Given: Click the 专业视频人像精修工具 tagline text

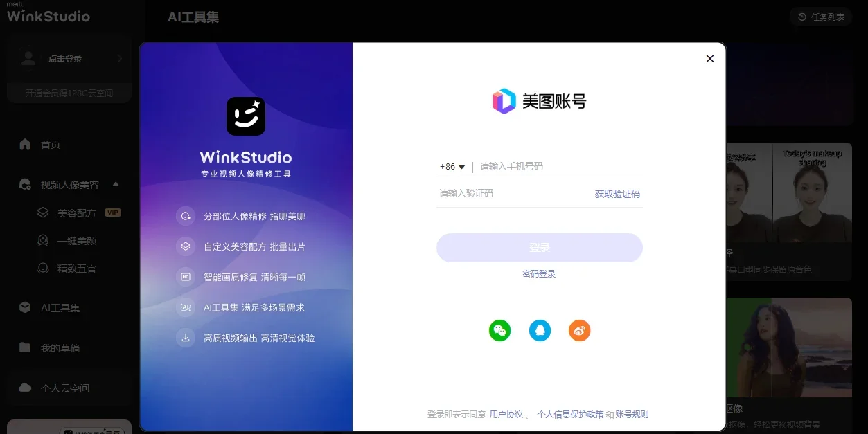Looking at the screenshot, I should pos(246,174).
